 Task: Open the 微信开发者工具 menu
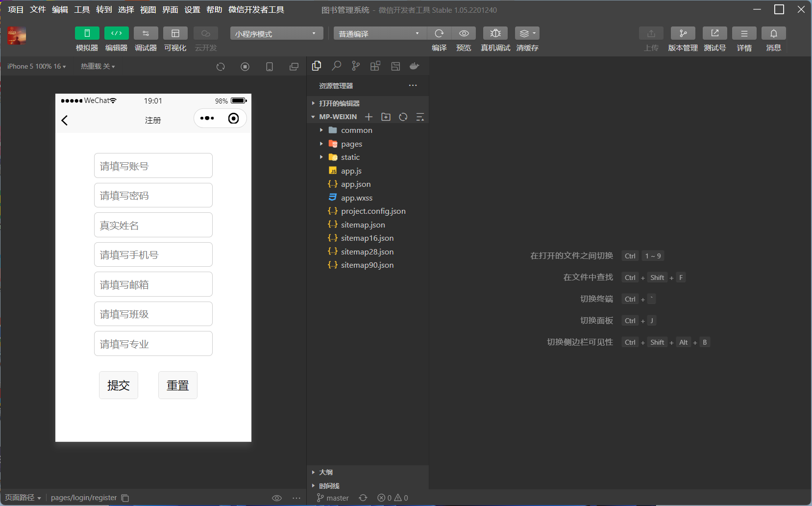click(x=256, y=9)
